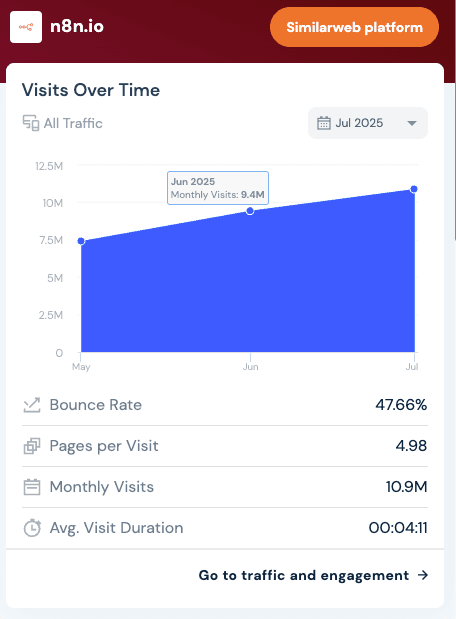Screen dimensions: 456x619
Task: Click the 7.5M y-axis label
Action: (x=51, y=240)
